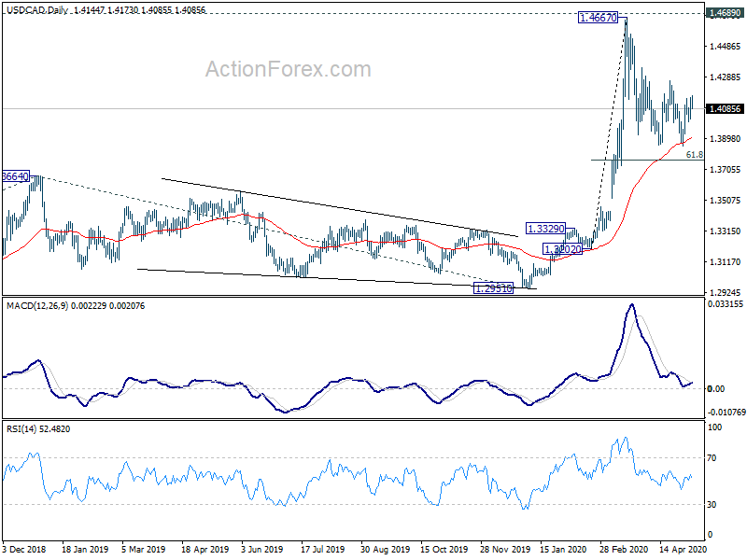Click the 1.40856 current price tag
Screen dimensions: 747x560
(726, 109)
